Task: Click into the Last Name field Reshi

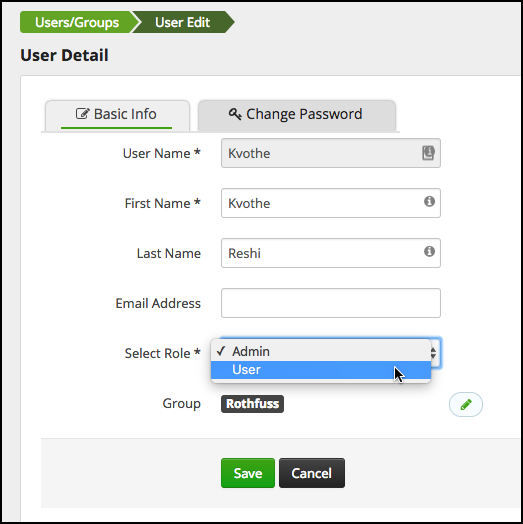Action: [331, 253]
